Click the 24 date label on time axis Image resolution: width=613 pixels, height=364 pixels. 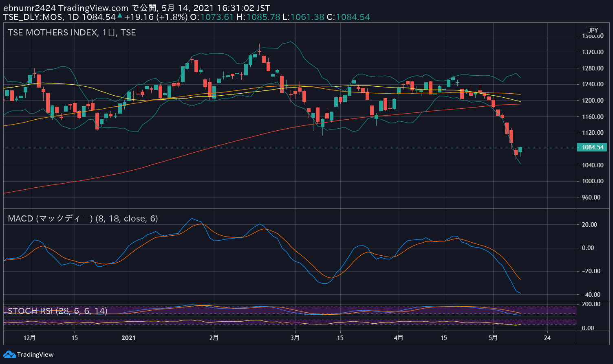click(547, 338)
